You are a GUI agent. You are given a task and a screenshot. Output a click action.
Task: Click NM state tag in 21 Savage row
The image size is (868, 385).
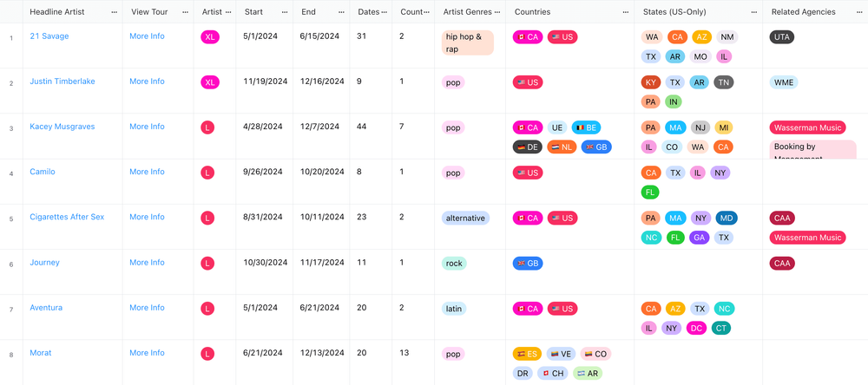click(727, 37)
